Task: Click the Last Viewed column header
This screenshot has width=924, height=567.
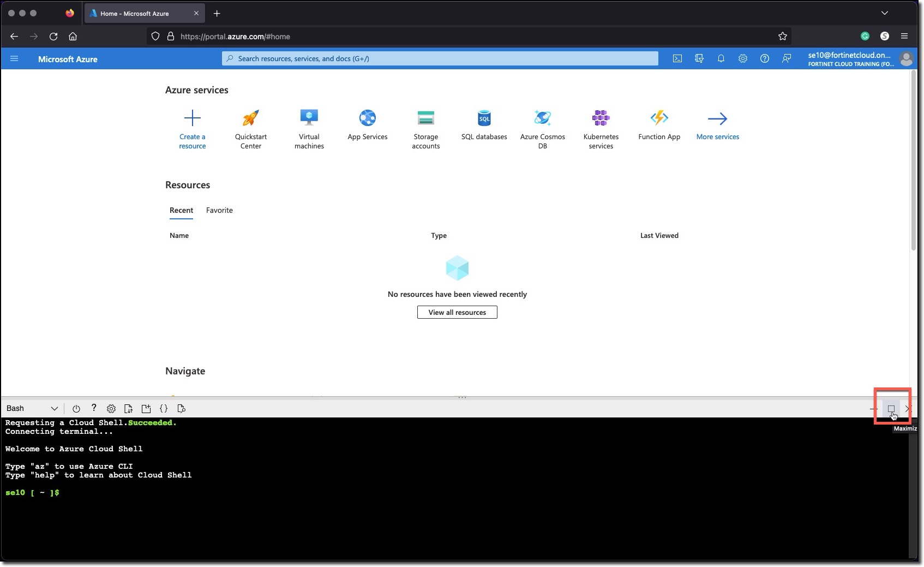Action: tap(659, 235)
